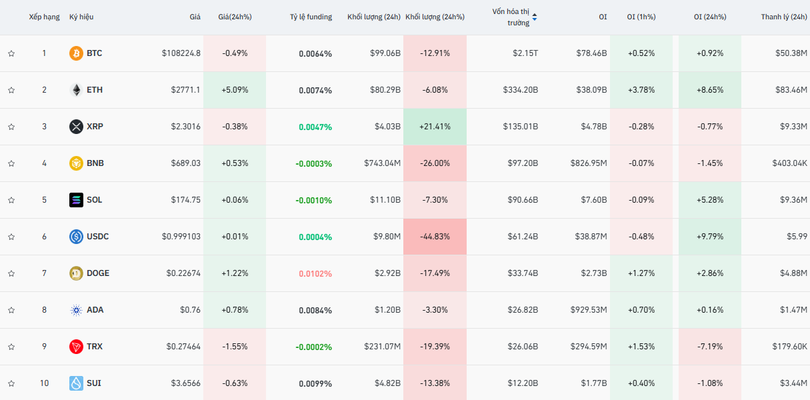The width and height of the screenshot is (810, 400).
Task: Sort by the Tỷ lệ funding column header
Action: [310, 17]
